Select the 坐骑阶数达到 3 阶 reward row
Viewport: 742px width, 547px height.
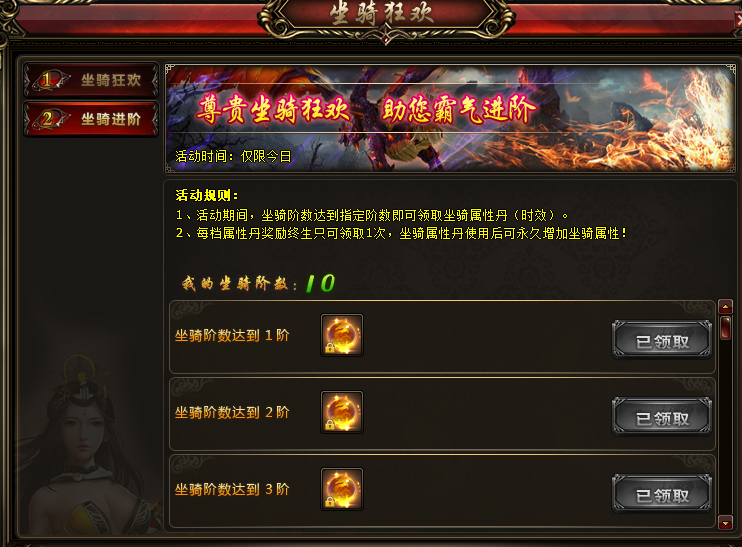[442, 491]
